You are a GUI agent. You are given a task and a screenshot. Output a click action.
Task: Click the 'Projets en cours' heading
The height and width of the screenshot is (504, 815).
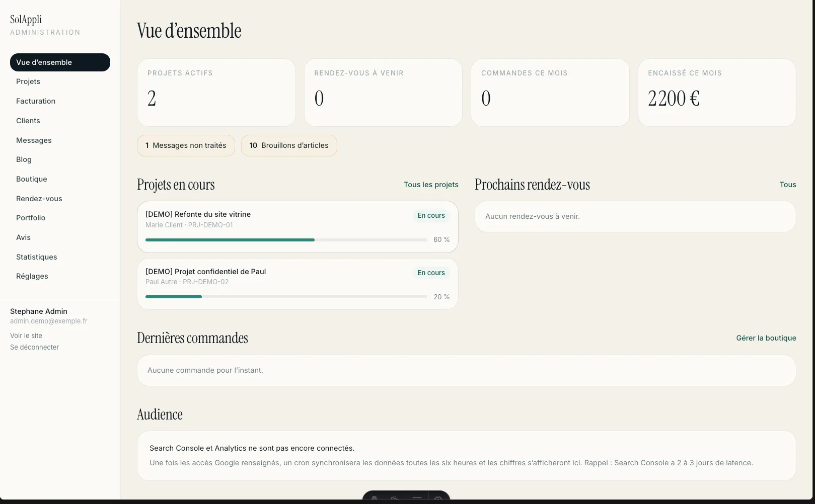point(176,185)
